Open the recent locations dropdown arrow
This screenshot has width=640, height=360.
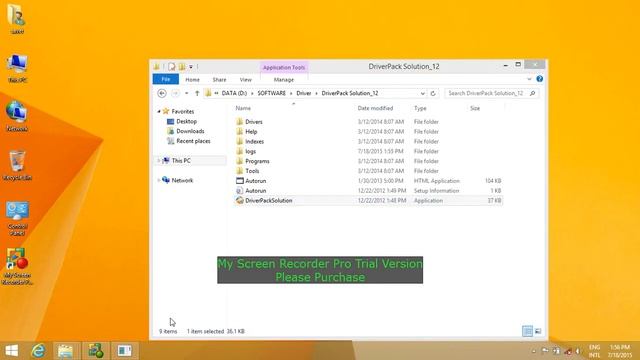tap(187, 93)
